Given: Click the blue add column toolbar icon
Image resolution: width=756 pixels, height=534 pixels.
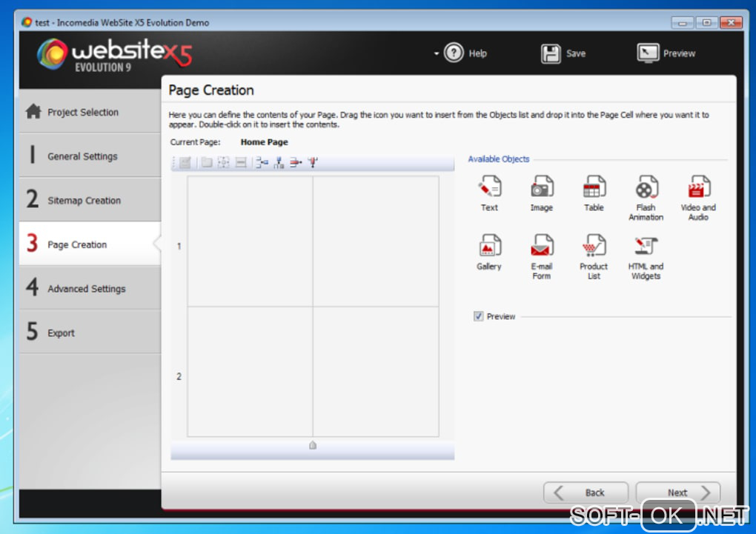Looking at the screenshot, I should 279,162.
